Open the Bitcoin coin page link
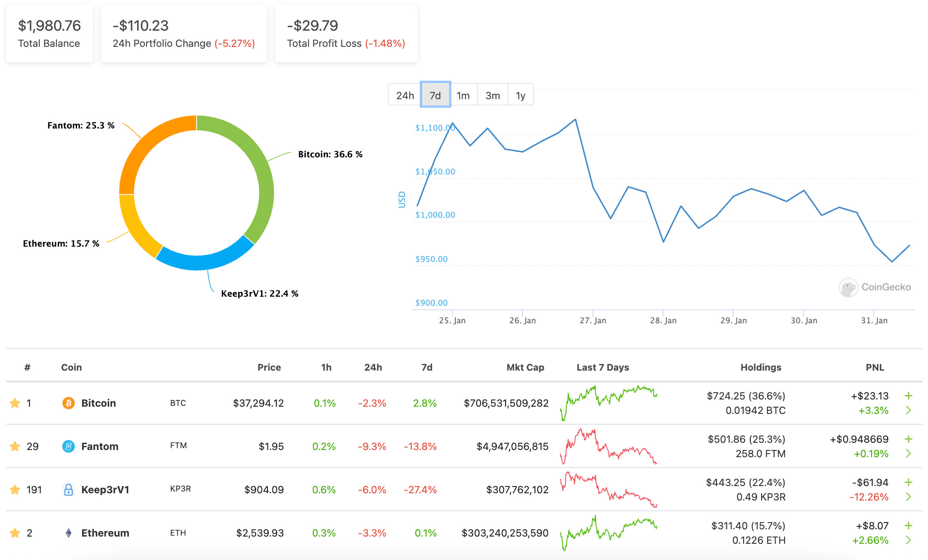 click(x=98, y=403)
